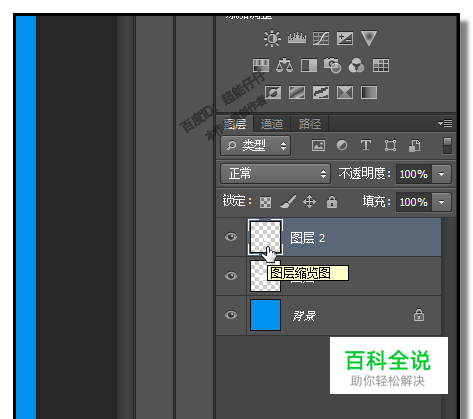Viewport: 473px width, 419px height.
Task: Filter layers by type layers
Action: tap(366, 145)
